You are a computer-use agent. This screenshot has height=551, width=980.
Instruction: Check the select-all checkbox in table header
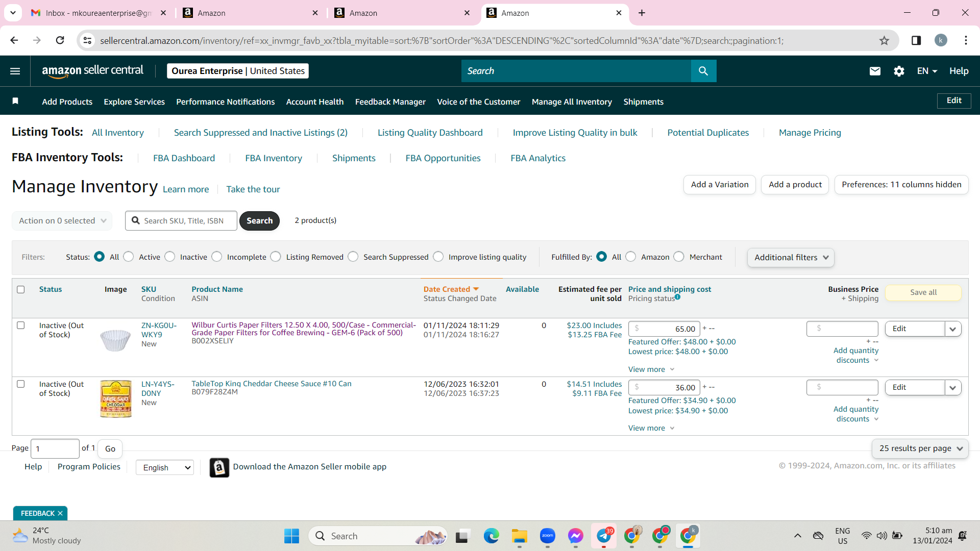pos(21,289)
